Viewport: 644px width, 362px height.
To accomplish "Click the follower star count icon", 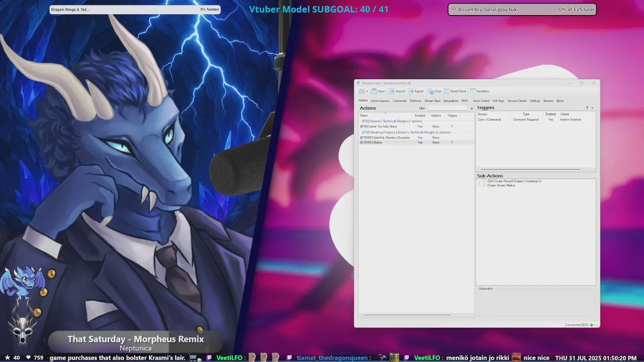I will point(7,357).
